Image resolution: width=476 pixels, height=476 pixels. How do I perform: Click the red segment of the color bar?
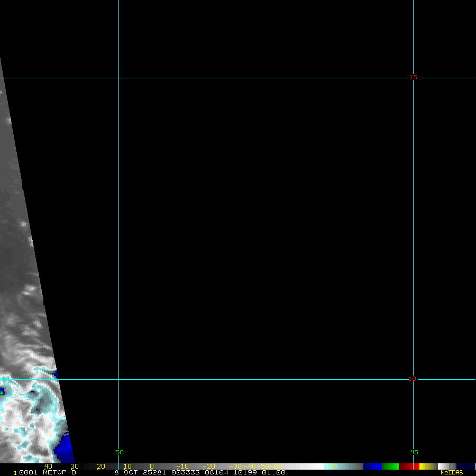pyautogui.click(x=409, y=466)
